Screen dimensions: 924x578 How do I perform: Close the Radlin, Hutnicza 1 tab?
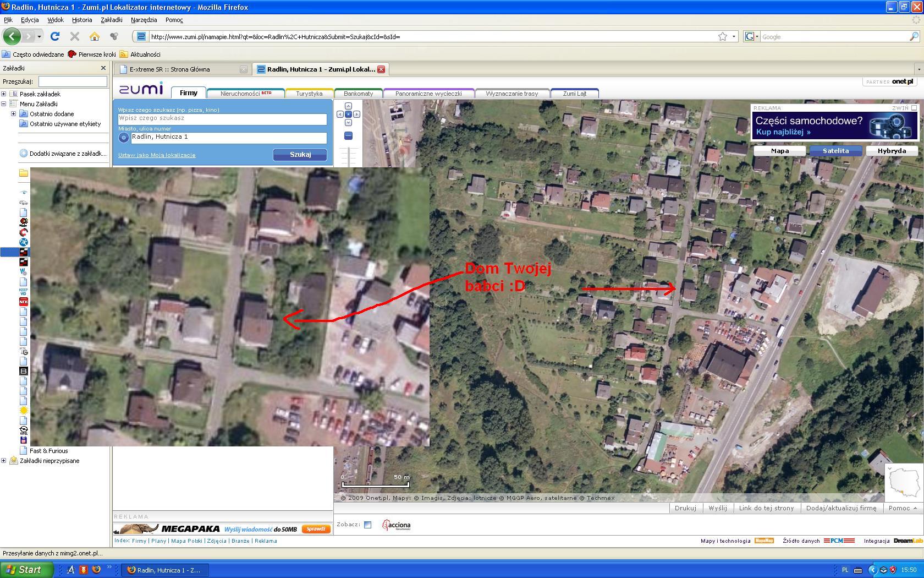click(381, 69)
